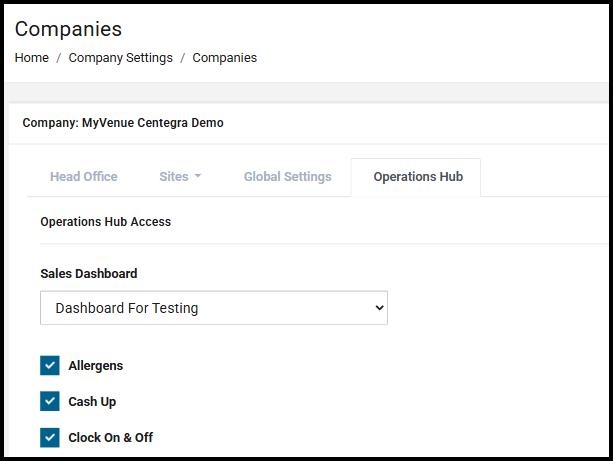Switch to the Global Settings tab
The image size is (613, 461).
point(287,177)
